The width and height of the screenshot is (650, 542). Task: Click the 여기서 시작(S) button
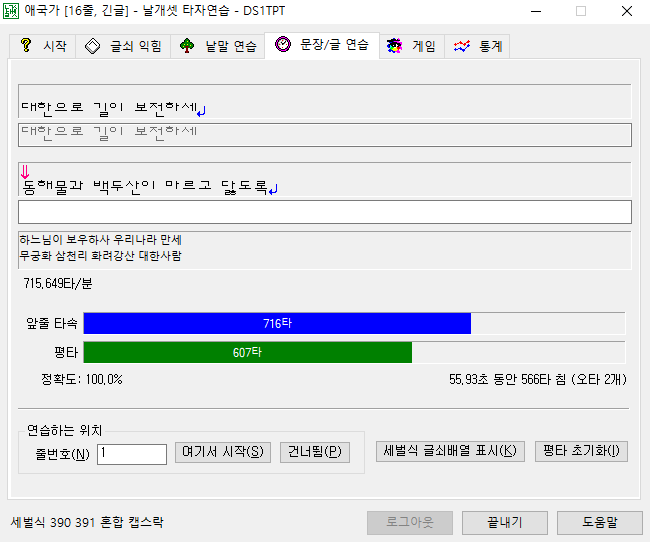223,452
